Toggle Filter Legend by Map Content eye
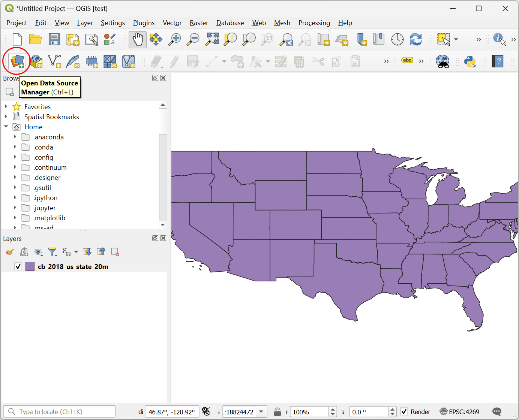519x420 pixels. pyautogui.click(x=38, y=252)
